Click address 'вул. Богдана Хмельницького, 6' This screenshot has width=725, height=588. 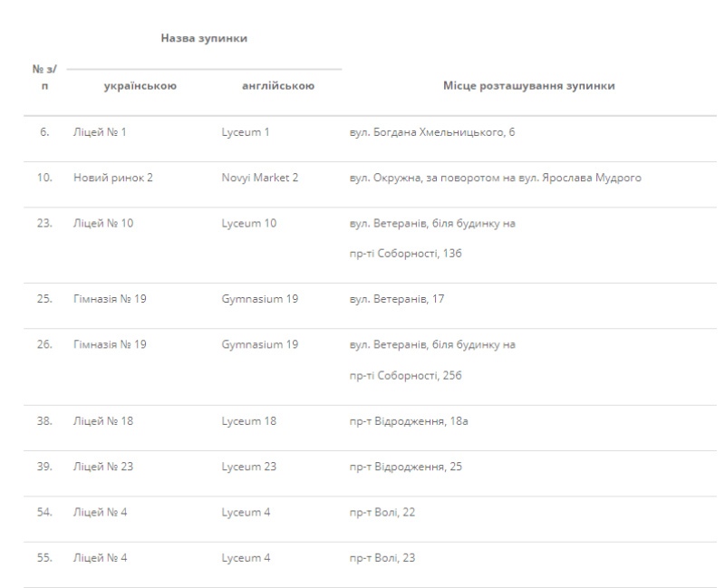click(x=432, y=132)
